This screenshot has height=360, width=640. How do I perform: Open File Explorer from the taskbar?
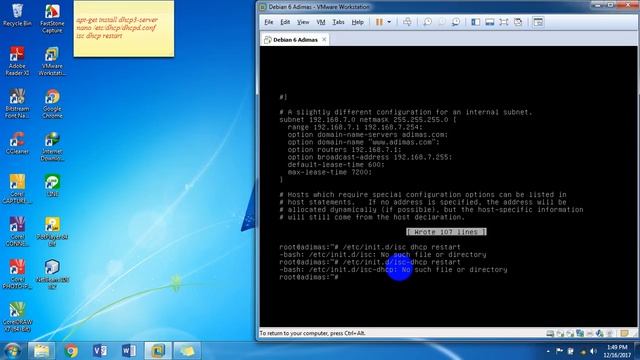pos(42,351)
